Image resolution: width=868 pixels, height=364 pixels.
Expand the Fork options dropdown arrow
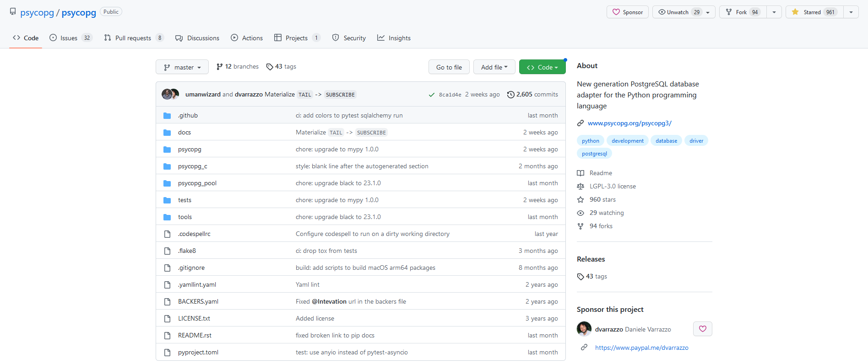774,12
